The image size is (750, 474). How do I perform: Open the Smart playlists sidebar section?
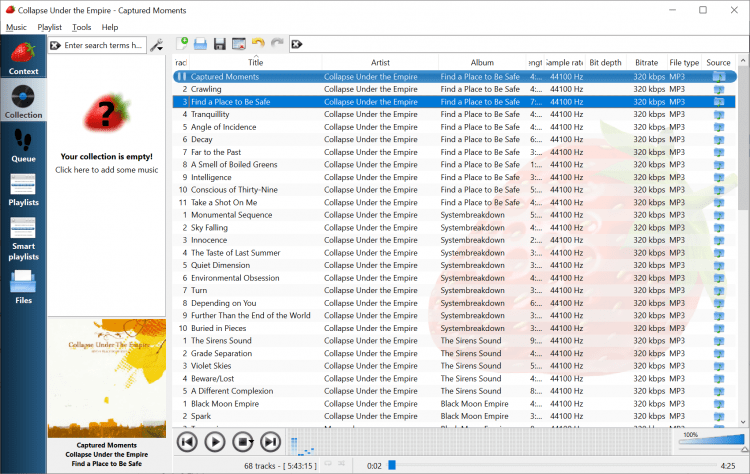(x=23, y=238)
